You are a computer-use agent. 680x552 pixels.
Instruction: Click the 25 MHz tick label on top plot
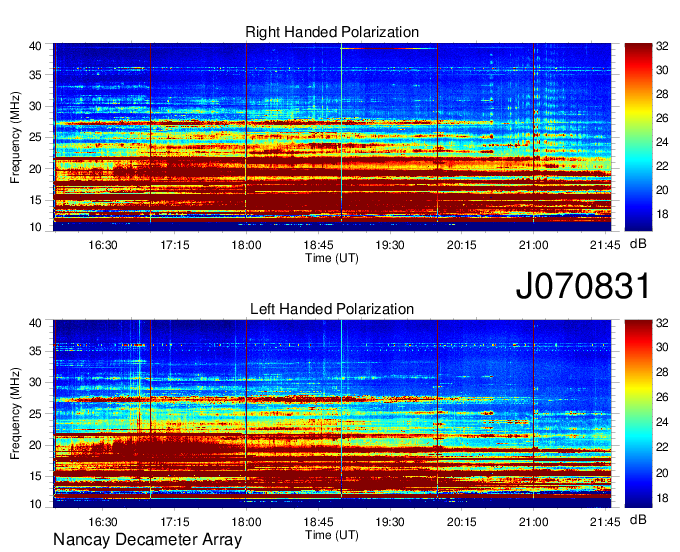coord(35,137)
